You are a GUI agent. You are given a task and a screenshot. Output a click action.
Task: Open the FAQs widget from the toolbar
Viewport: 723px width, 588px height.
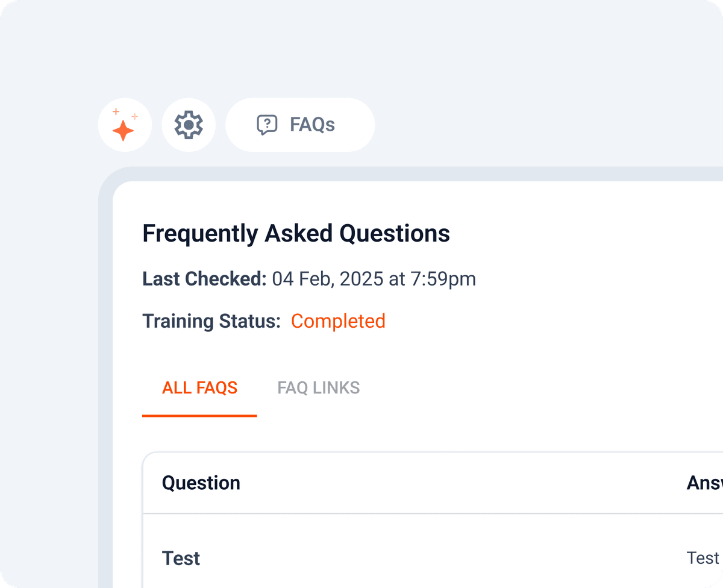click(x=299, y=125)
